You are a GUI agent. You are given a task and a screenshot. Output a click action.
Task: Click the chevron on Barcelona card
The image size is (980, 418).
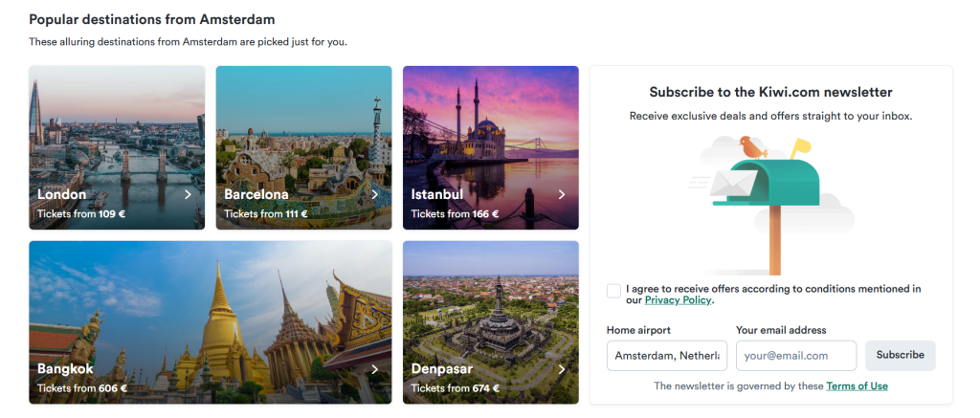click(374, 194)
